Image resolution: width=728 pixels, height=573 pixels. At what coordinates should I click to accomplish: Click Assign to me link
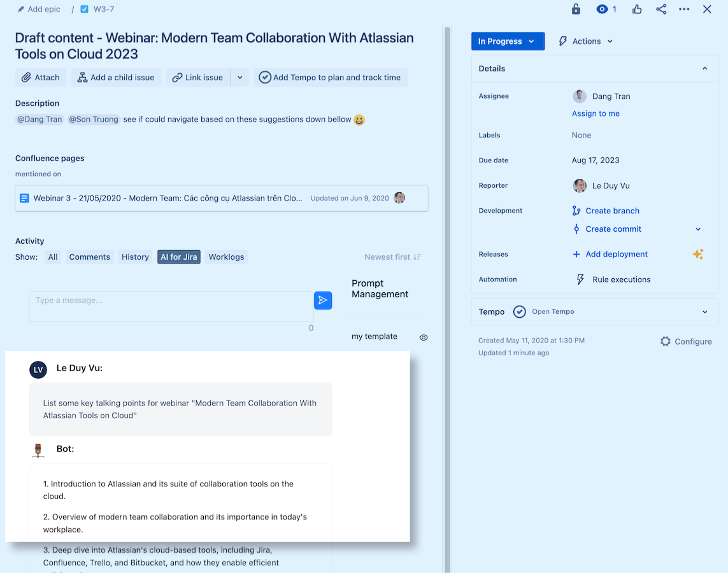point(596,114)
